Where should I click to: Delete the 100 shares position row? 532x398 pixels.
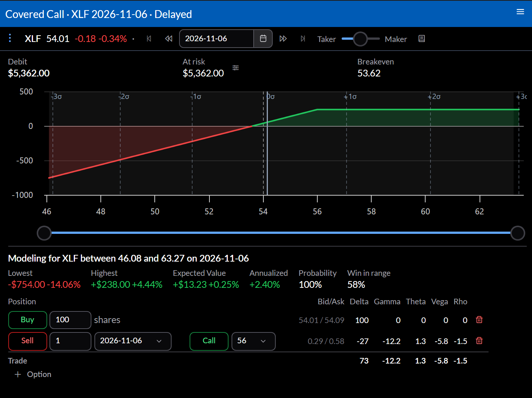click(479, 320)
